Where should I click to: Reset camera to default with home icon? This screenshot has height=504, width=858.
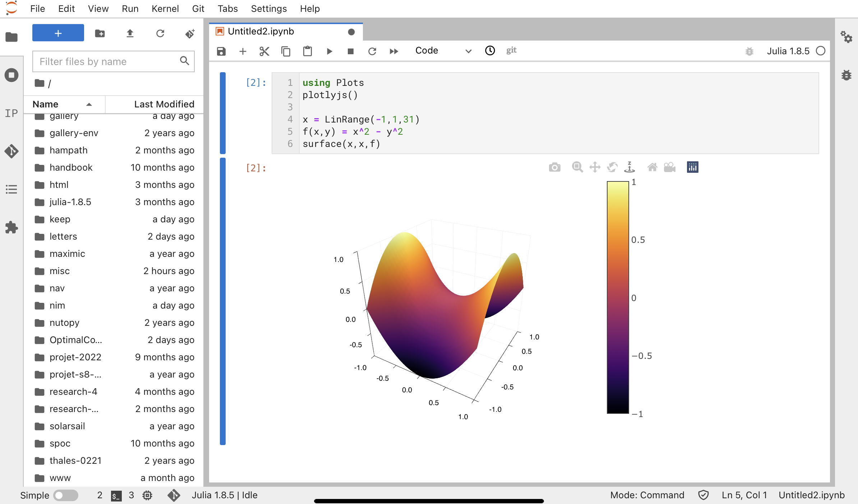coord(652,167)
